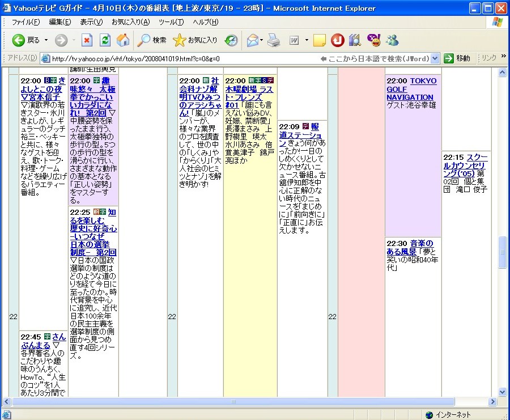510x420 pixels.
Task: Open the History clock icon
Action: click(x=231, y=40)
